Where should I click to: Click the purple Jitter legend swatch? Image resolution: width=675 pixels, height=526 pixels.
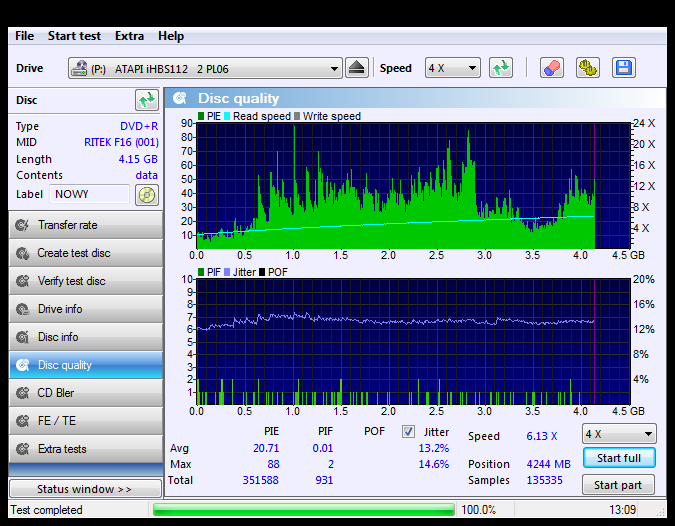point(227,272)
